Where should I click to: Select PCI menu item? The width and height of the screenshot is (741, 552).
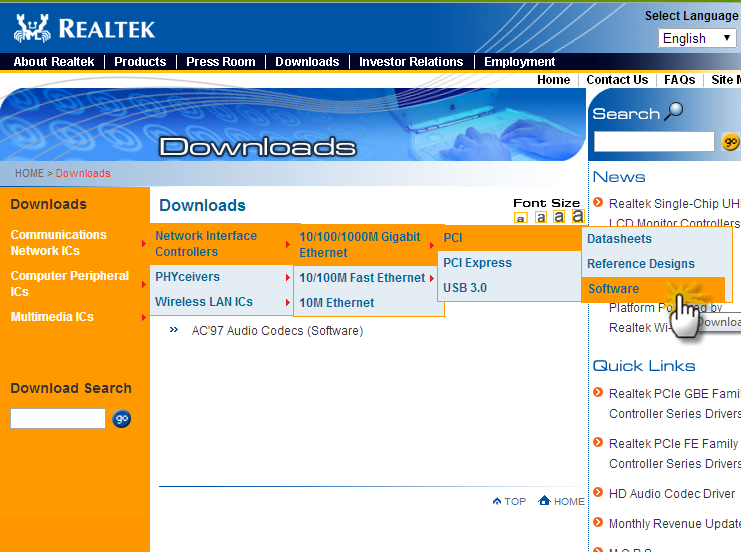point(510,238)
